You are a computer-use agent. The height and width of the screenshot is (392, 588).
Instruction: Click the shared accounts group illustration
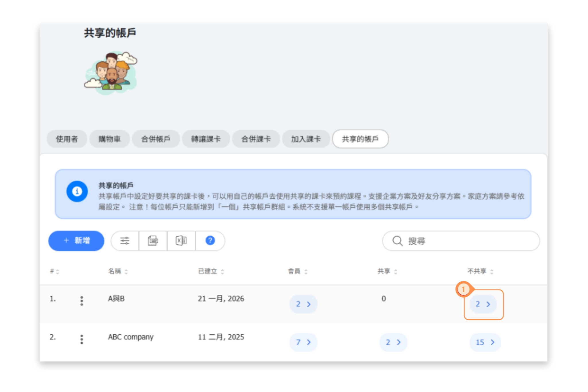tap(111, 73)
